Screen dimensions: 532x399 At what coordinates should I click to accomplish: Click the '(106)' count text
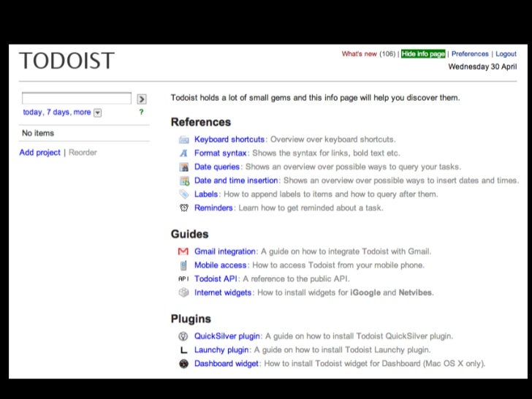[387, 54]
